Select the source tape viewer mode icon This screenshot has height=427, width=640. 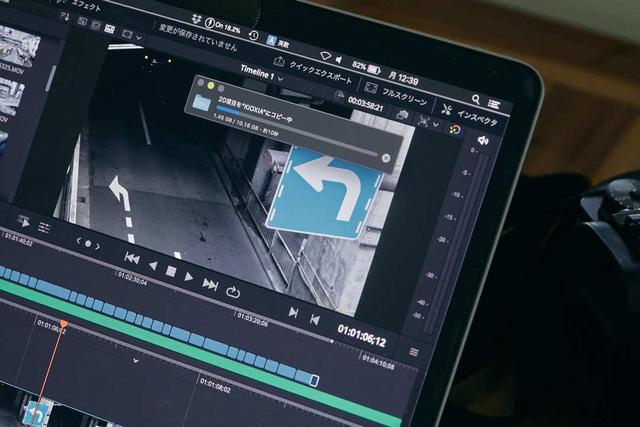coord(96,25)
